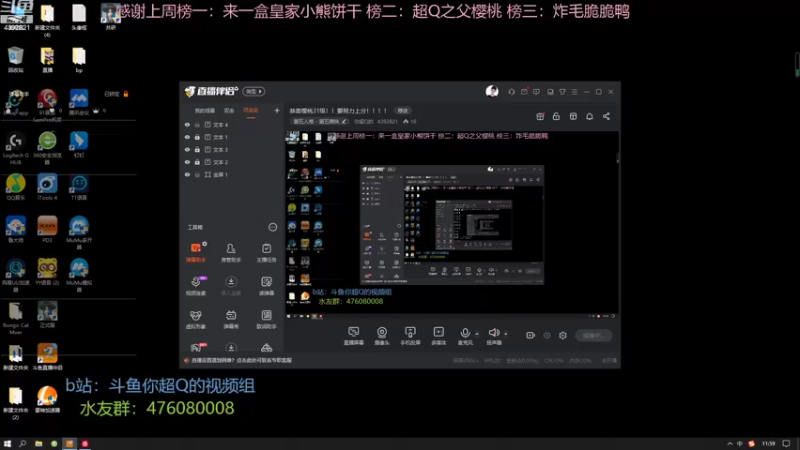This screenshot has height=450, width=800.
Task: Click the customer service help link in status bar
Action: click(241, 360)
